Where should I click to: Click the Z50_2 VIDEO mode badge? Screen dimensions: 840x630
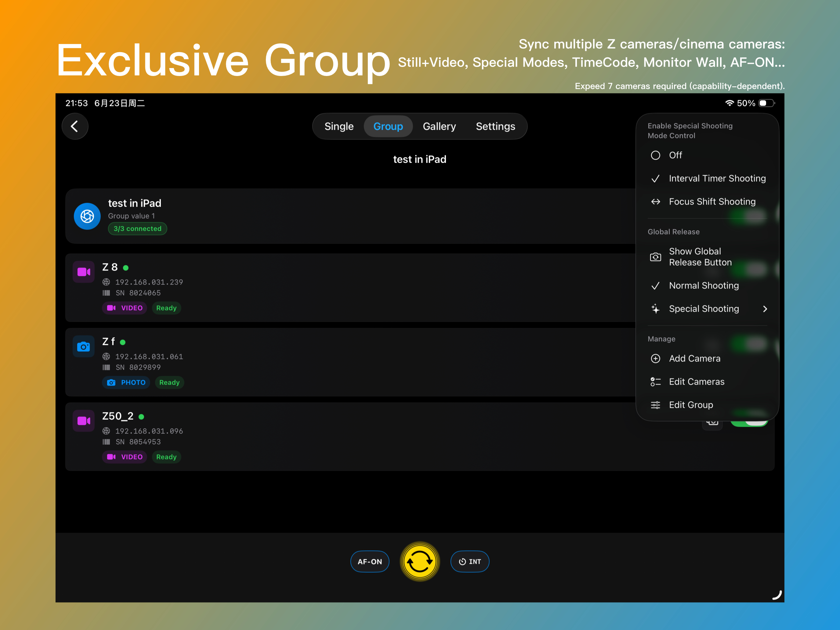[x=125, y=457]
